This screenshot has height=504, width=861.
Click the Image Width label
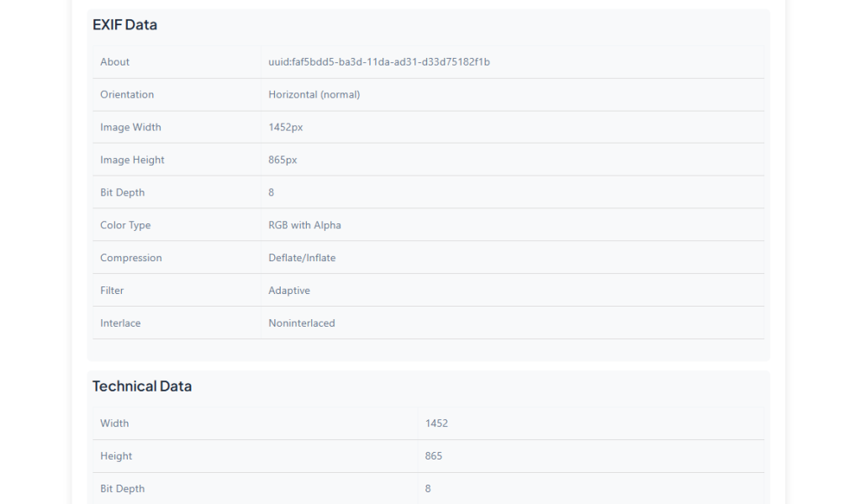(x=130, y=127)
